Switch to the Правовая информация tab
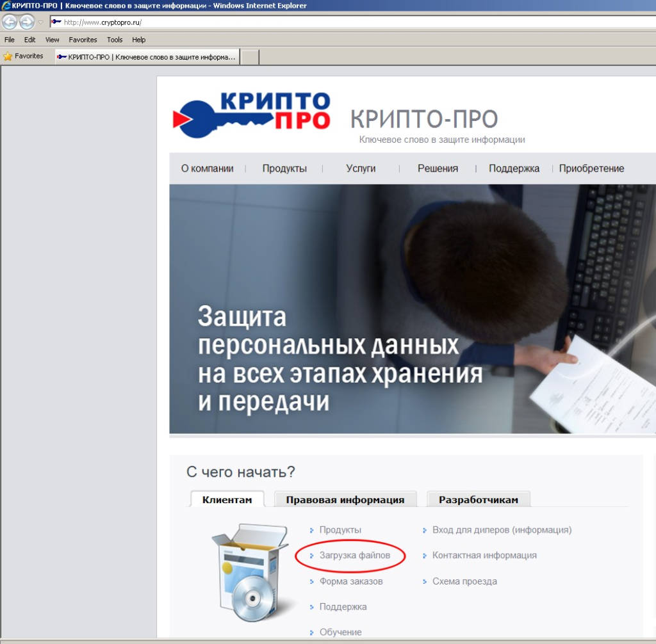 pyautogui.click(x=345, y=500)
